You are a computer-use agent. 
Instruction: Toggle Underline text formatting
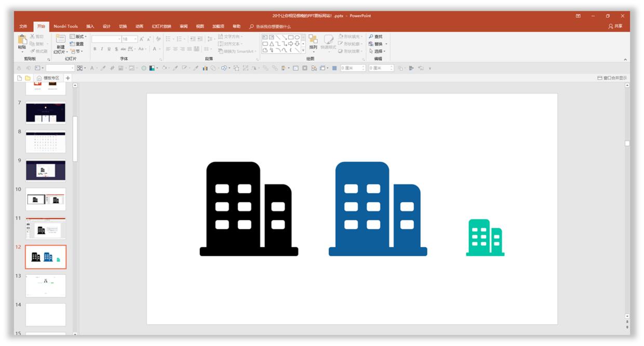[x=109, y=49]
